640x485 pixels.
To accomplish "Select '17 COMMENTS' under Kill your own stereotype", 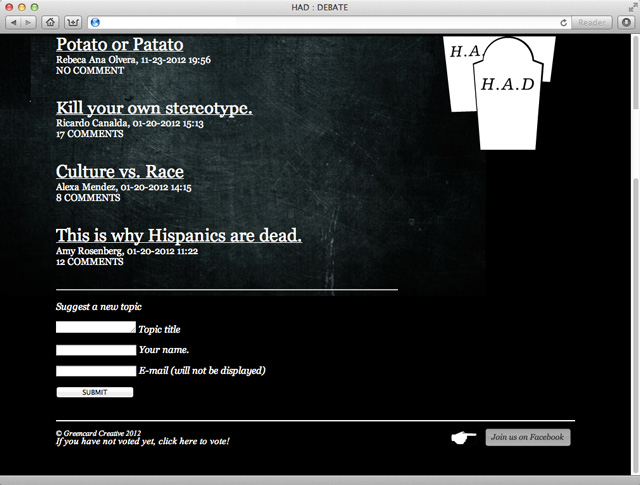I will coord(89,134).
